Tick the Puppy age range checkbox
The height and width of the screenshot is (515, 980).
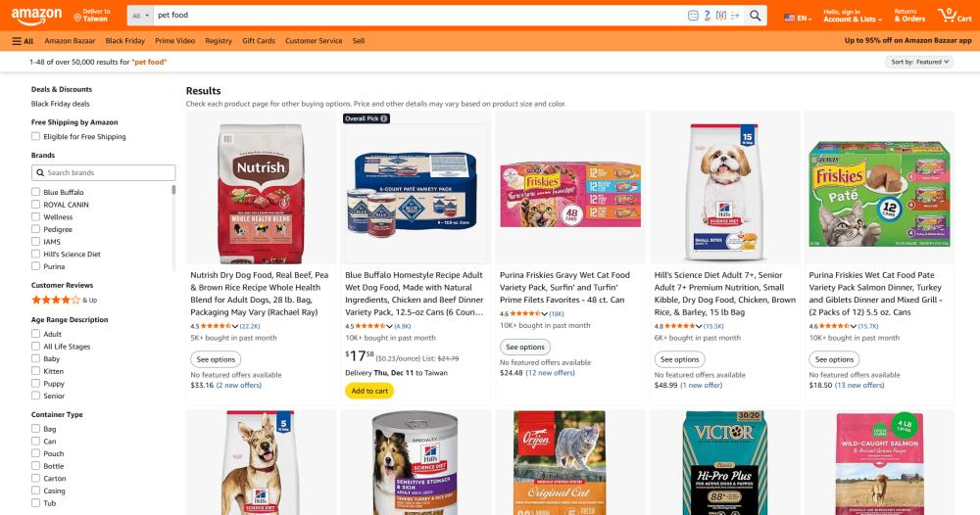click(x=35, y=383)
